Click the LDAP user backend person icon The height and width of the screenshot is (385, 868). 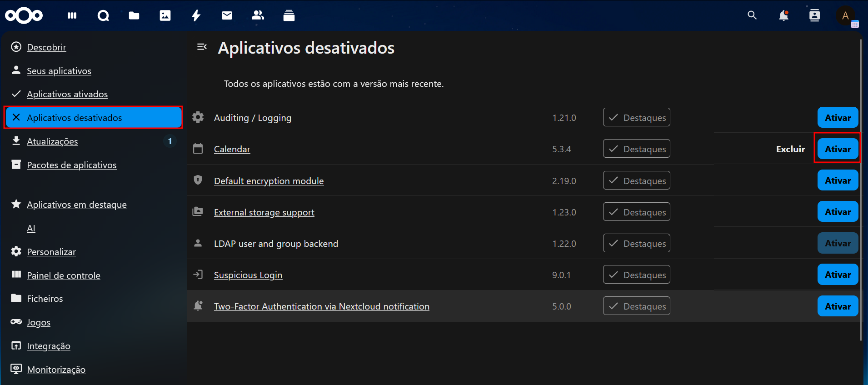(x=198, y=243)
